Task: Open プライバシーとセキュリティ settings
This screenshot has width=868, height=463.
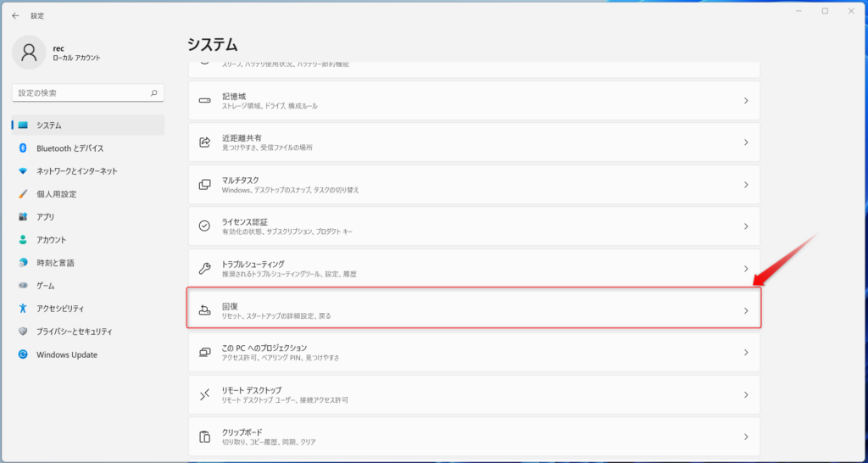Action: point(88,332)
